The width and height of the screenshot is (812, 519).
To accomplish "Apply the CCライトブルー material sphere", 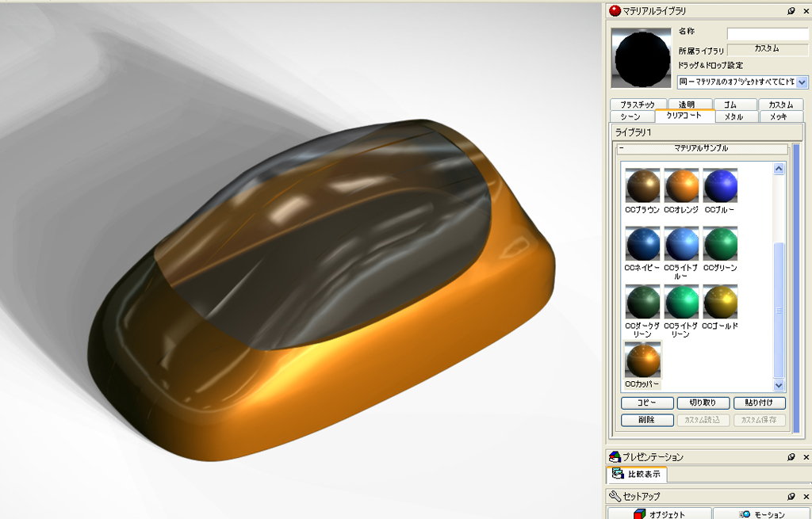I will coord(681,245).
